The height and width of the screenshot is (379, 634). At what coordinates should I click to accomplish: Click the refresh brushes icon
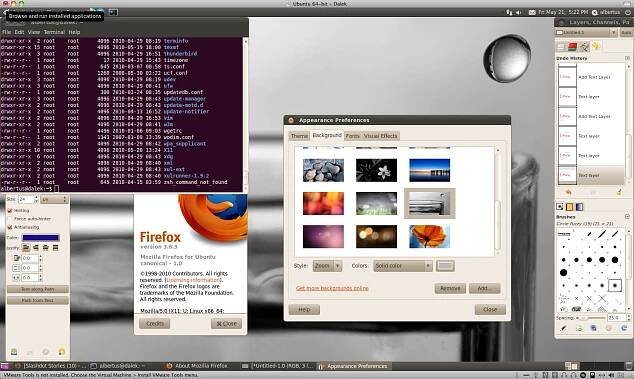click(624, 328)
